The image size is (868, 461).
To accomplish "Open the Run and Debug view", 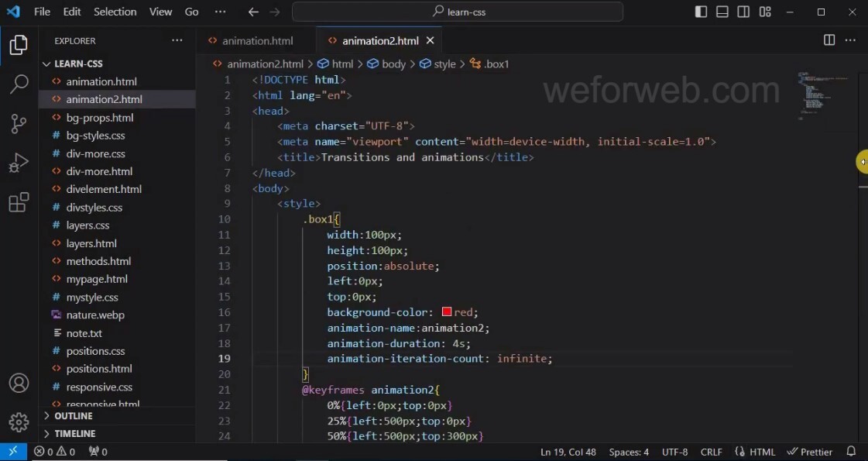I will [x=19, y=163].
